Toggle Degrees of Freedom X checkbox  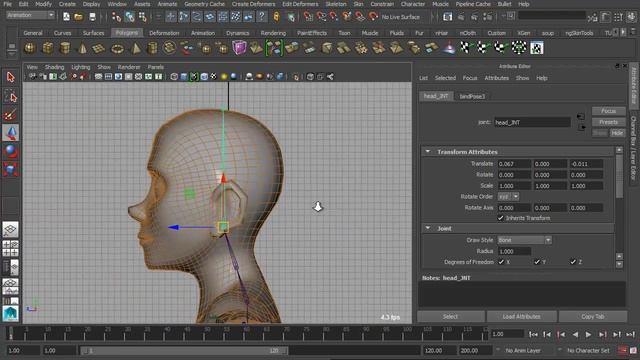point(501,262)
